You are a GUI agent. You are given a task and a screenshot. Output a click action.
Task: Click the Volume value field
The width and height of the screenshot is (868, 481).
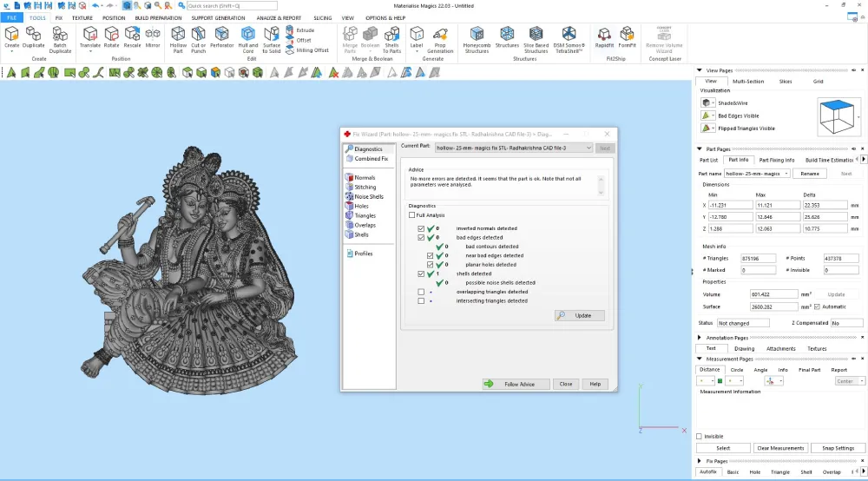point(773,294)
